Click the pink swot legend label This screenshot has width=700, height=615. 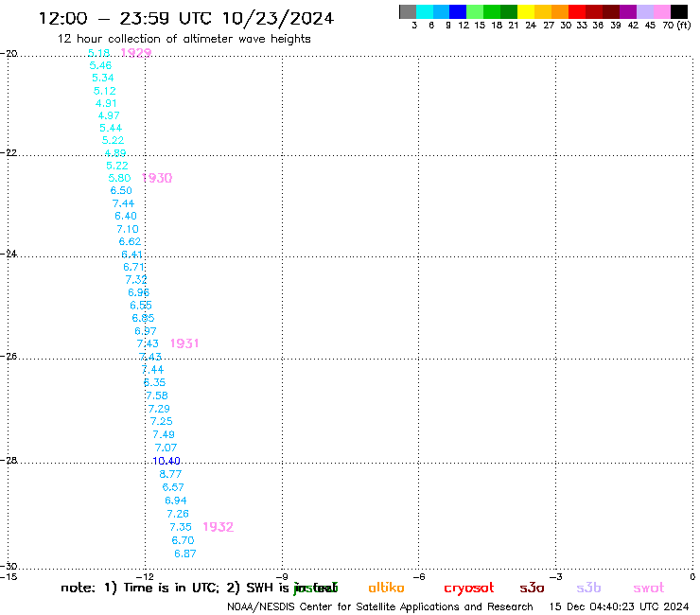point(649,588)
